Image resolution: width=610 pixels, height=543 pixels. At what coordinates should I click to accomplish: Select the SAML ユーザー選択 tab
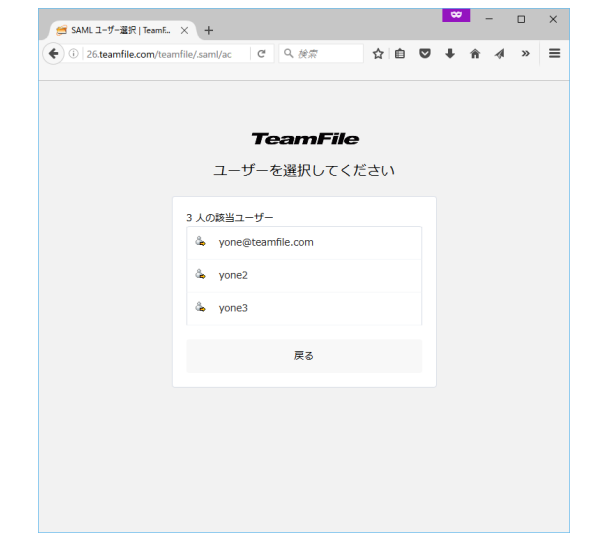(x=115, y=30)
